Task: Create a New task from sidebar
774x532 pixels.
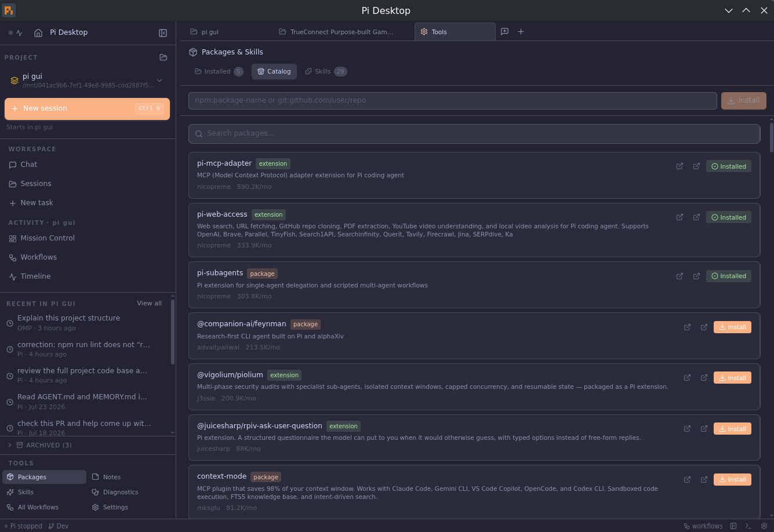Action: click(31, 203)
